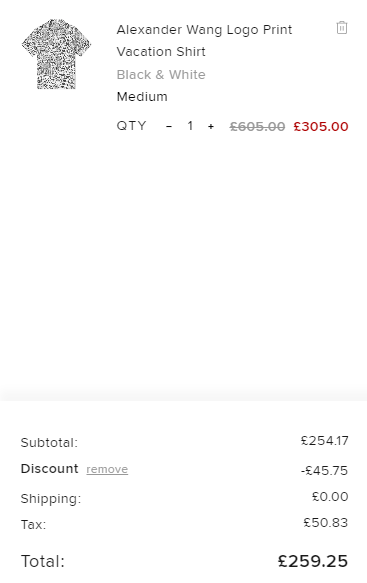Screen dimensions: 367x583
Task: Select the quantity value 1
Action: coord(190,126)
